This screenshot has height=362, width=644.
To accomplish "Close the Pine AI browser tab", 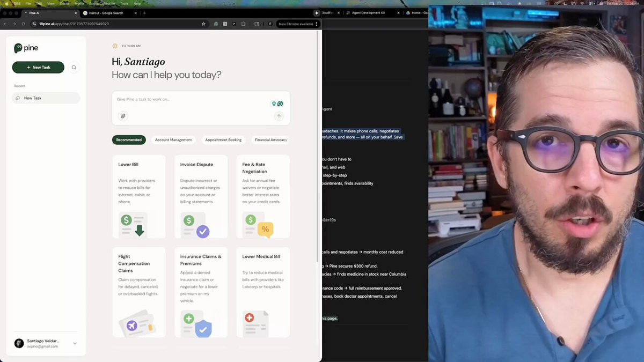I will (x=75, y=12).
